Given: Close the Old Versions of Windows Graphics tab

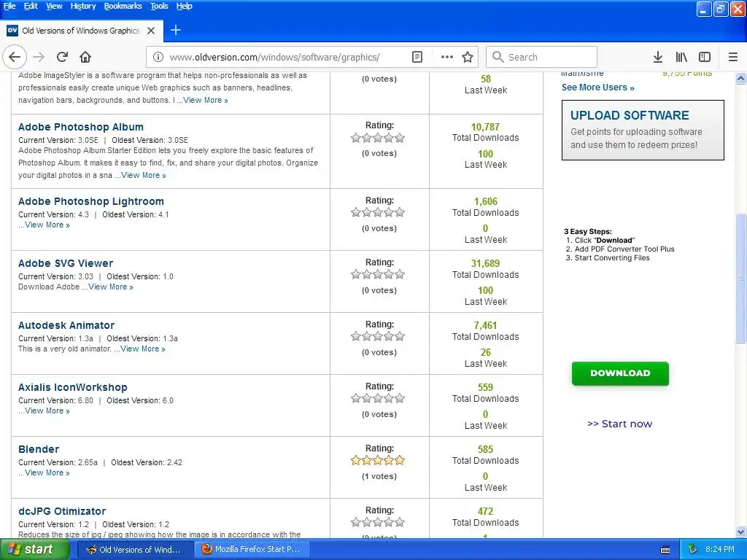Looking at the screenshot, I should [x=151, y=31].
